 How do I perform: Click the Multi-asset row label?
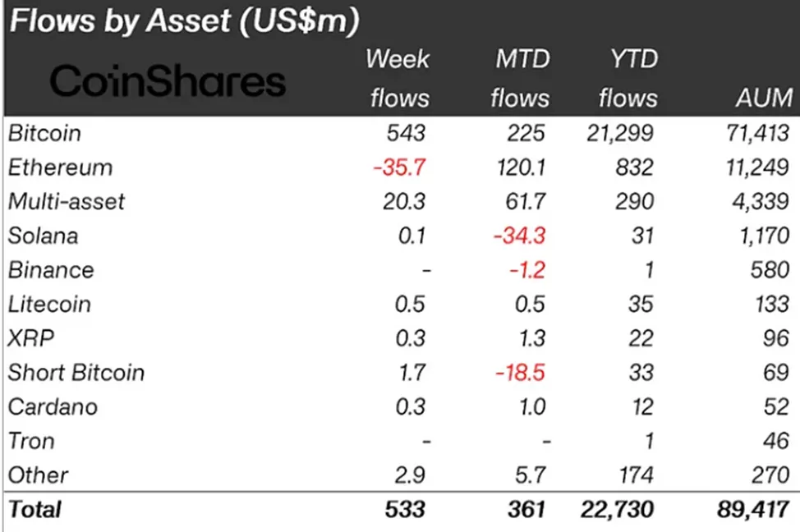point(67,201)
